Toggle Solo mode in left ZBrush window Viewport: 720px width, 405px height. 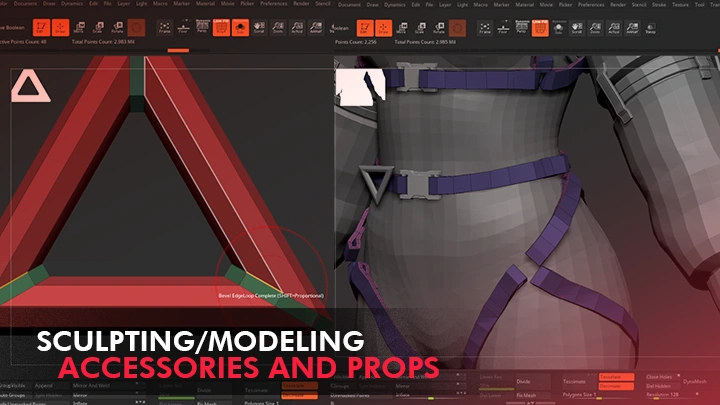pyautogui.click(x=240, y=28)
